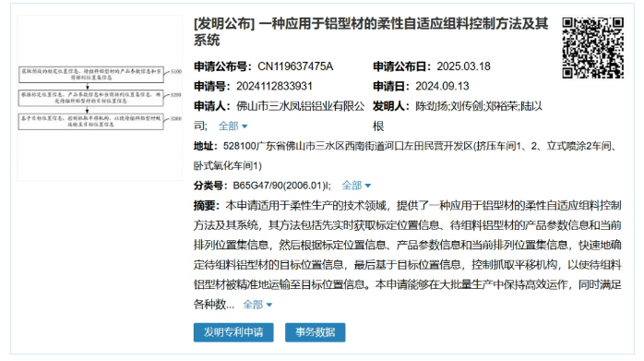Image resolution: width=644 pixels, height=361 pixels.
Task: Click publication date 2025.03.18
Action: tap(464, 66)
